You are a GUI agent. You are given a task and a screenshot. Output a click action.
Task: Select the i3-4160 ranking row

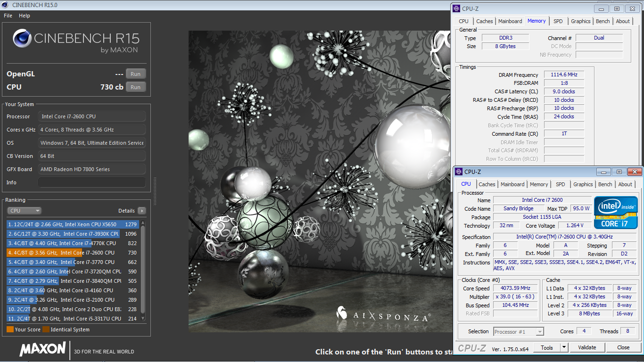[73, 290]
